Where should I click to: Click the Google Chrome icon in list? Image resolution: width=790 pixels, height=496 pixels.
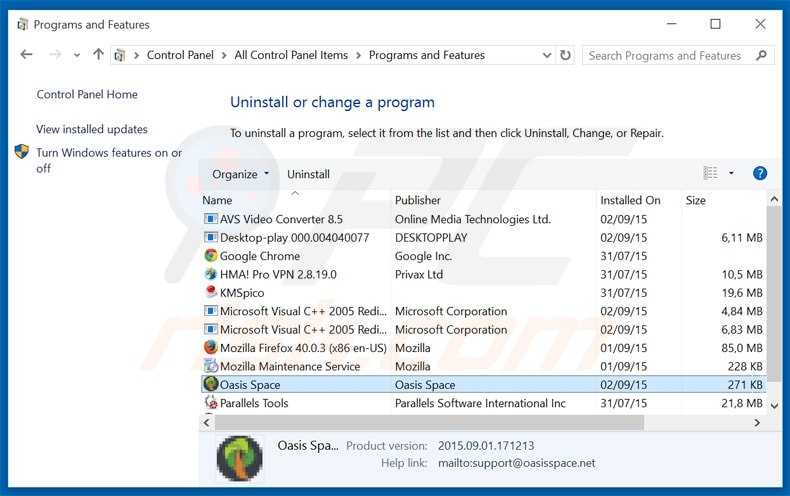tap(210, 256)
